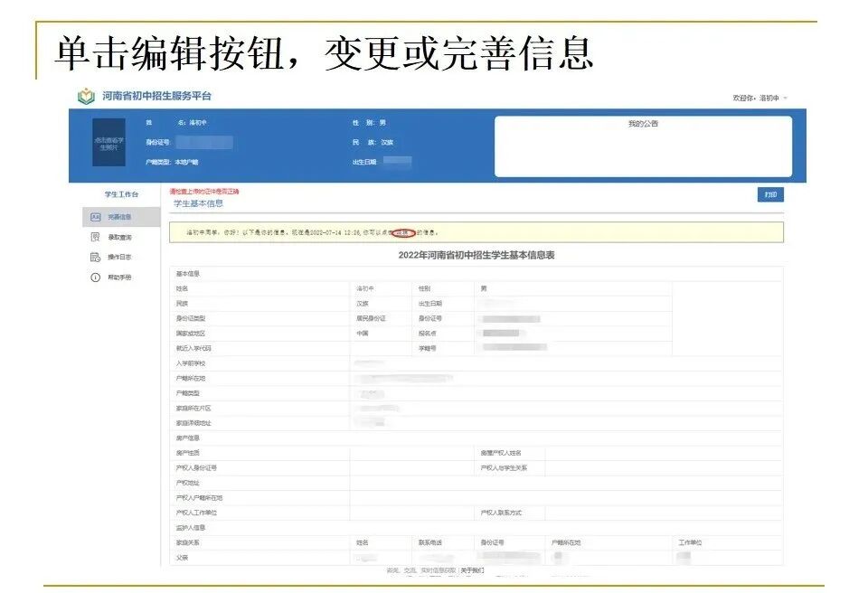This screenshot has height=593, width=868.
Task: Click the red-circled 编辑 edit link
Action: tap(405, 231)
